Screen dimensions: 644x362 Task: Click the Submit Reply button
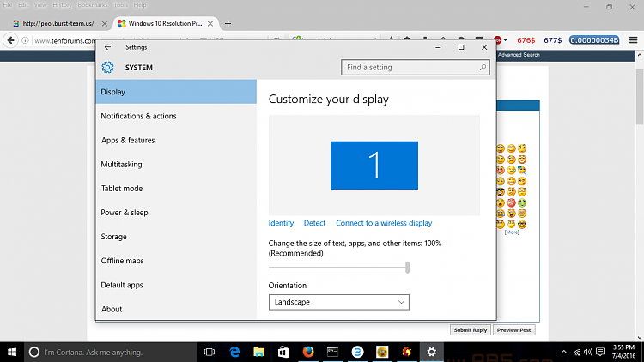point(471,330)
